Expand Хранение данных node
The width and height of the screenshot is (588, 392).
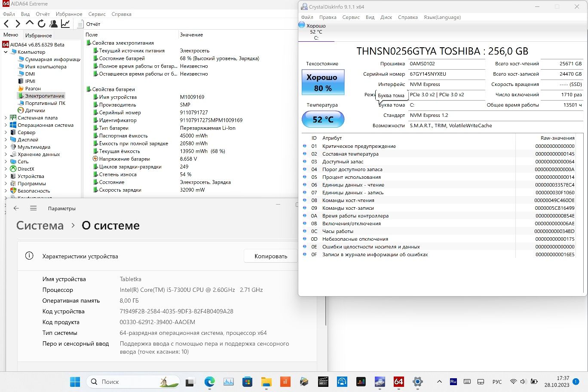pos(6,154)
